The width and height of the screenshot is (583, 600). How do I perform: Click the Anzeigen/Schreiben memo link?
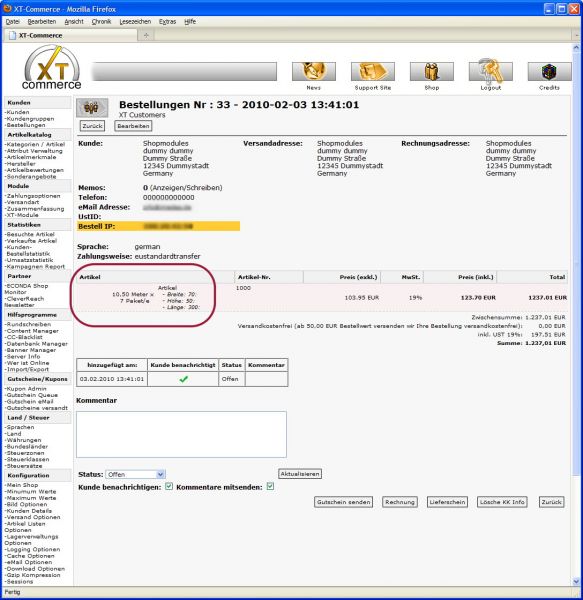click(x=186, y=188)
